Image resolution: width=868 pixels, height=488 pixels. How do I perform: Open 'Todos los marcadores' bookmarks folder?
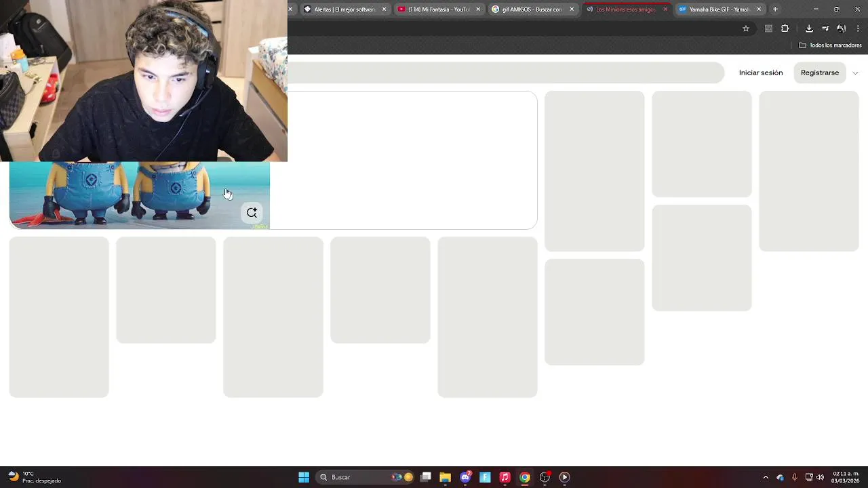830,45
